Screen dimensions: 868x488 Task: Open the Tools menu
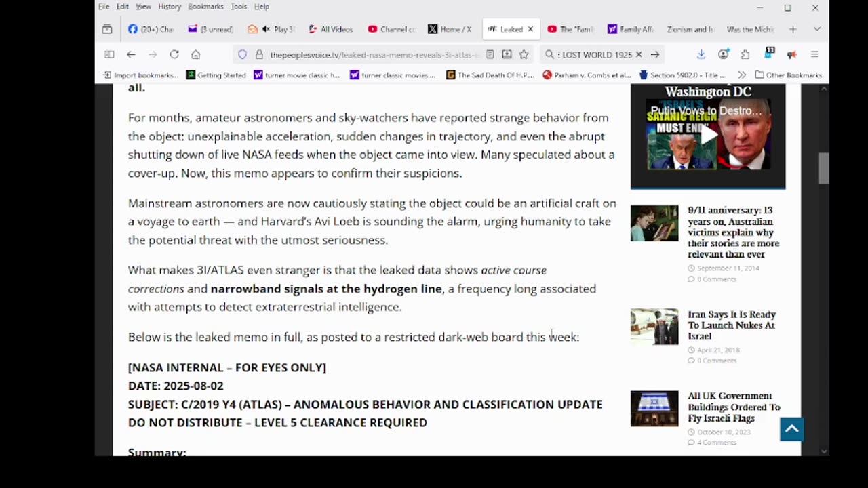pos(239,7)
